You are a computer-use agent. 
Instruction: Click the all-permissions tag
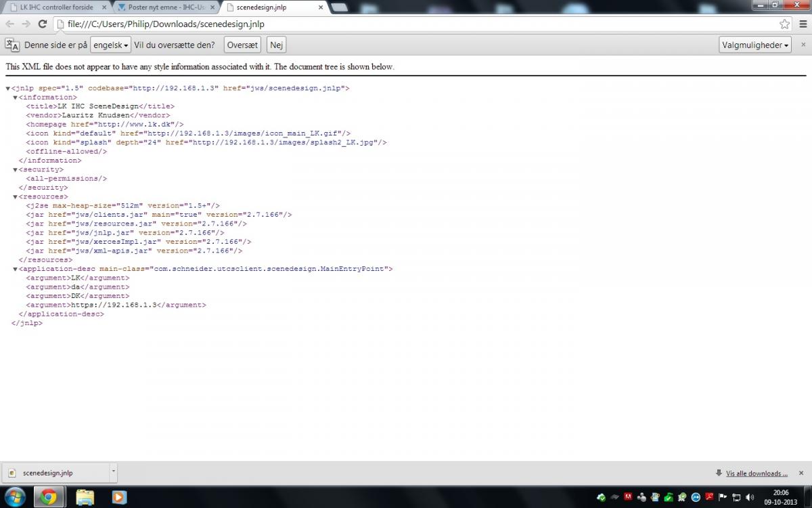(66, 179)
